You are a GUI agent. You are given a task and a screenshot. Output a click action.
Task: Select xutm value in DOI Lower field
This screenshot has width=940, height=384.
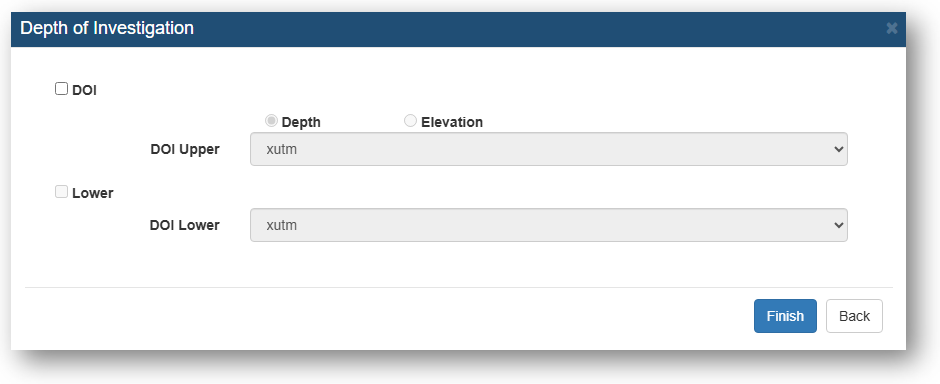[282, 225]
